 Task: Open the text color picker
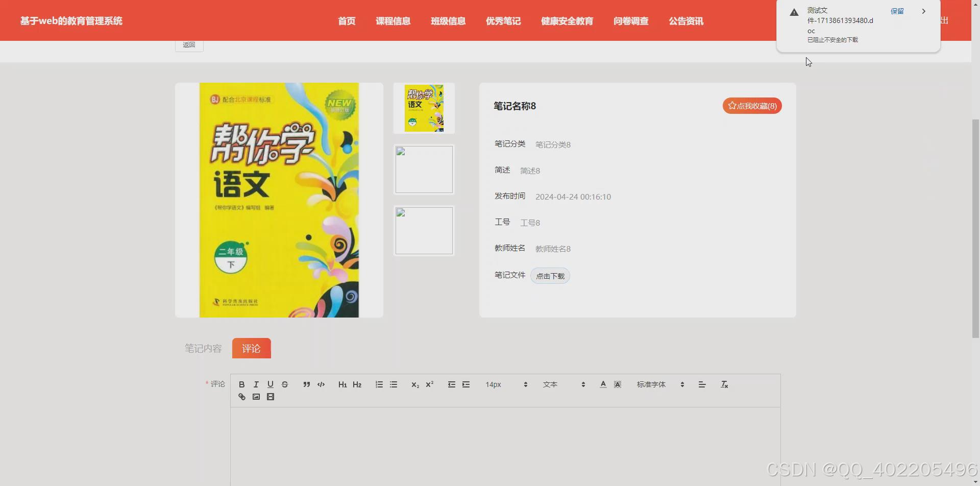pos(603,384)
